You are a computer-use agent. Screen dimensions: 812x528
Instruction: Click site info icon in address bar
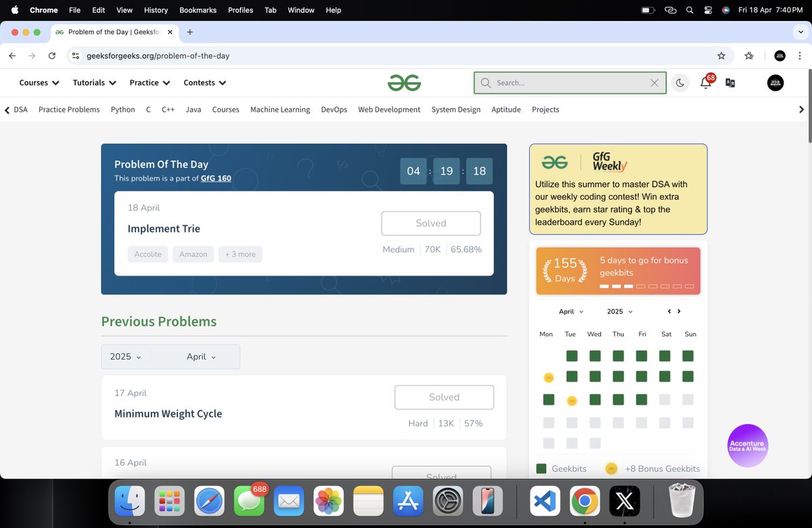76,56
